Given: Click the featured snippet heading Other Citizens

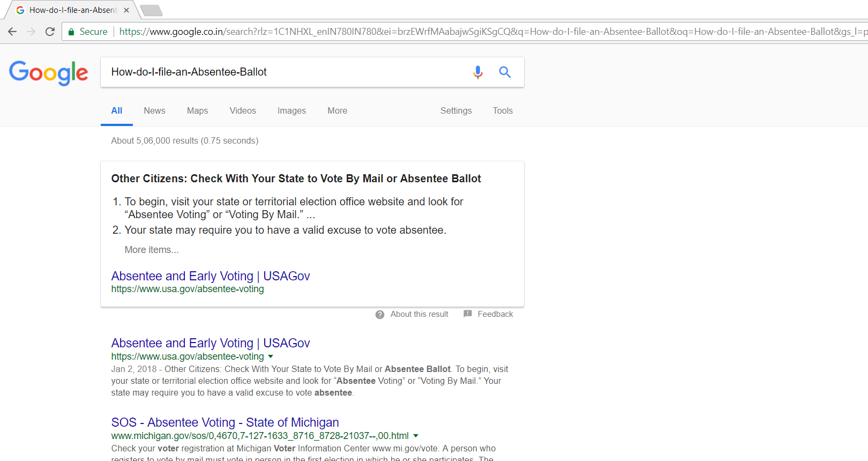Looking at the screenshot, I should [x=296, y=179].
